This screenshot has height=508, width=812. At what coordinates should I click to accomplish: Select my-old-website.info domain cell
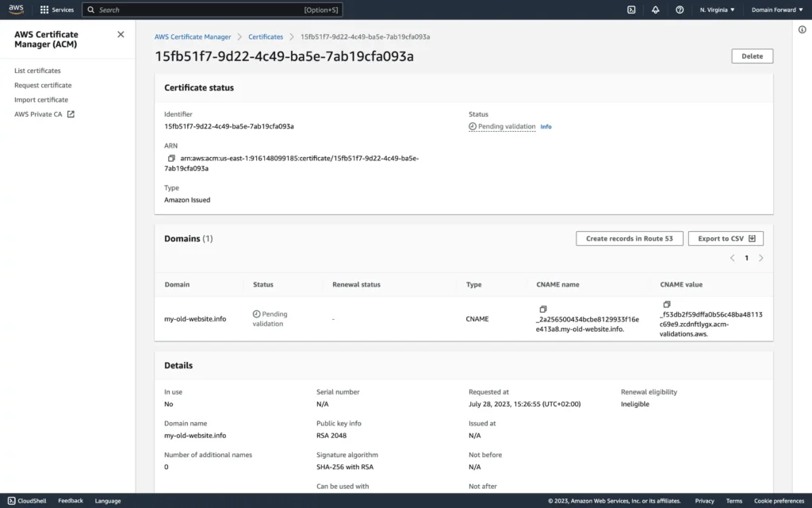point(195,319)
